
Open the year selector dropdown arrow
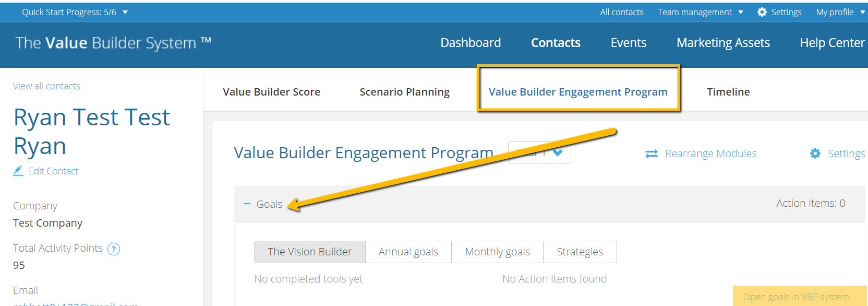[x=558, y=152]
